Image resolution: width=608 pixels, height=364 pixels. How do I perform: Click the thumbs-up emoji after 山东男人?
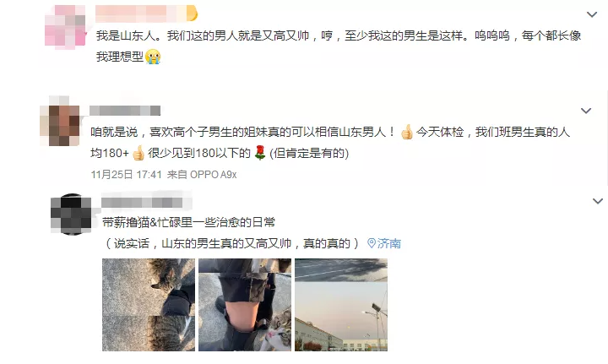406,133
